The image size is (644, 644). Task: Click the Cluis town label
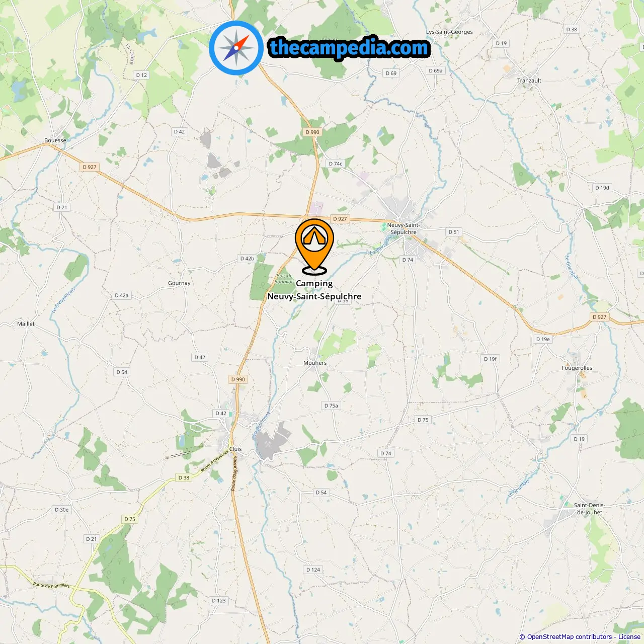pos(235,449)
